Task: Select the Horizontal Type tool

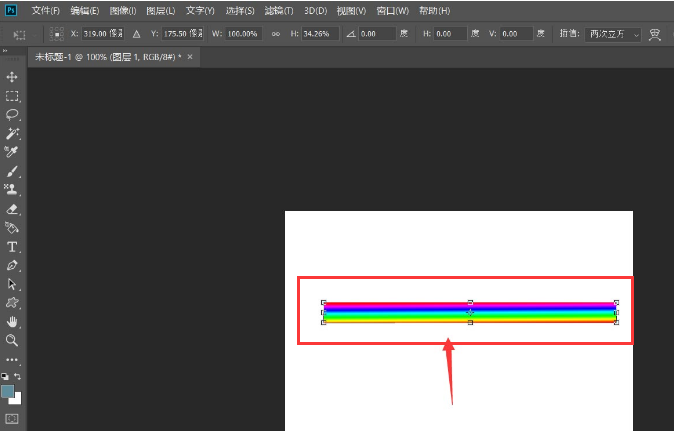Action: tap(12, 246)
